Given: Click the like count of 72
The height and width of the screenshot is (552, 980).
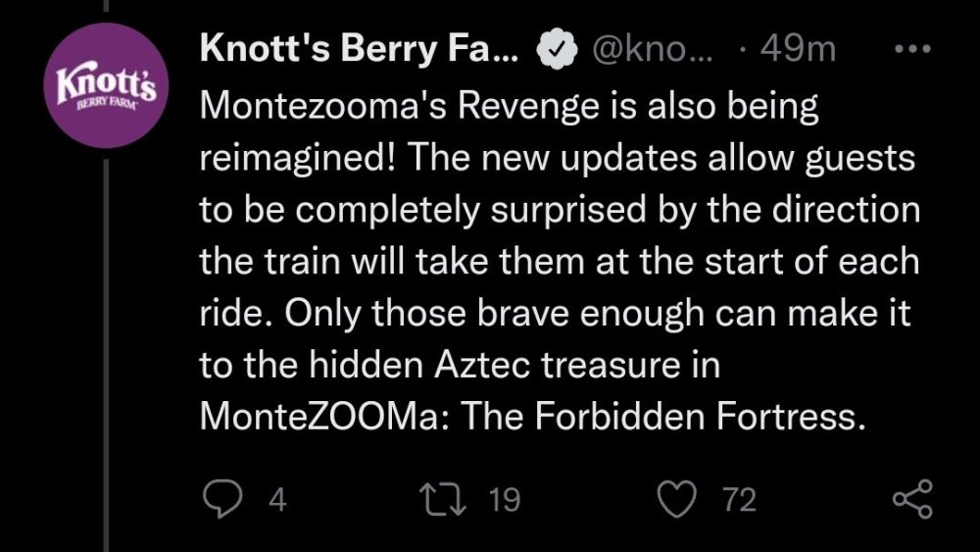Looking at the screenshot, I should pyautogui.click(x=739, y=502).
